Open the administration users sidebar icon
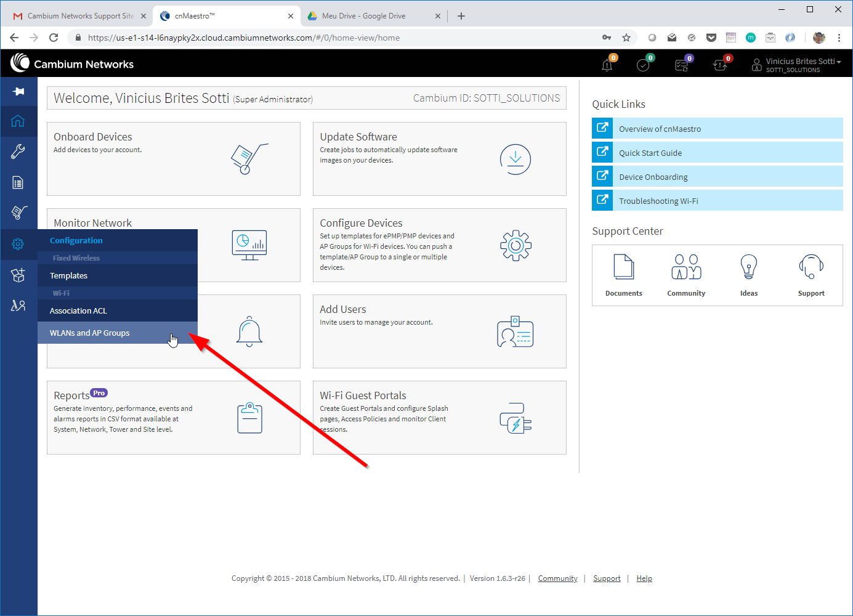 [x=18, y=306]
